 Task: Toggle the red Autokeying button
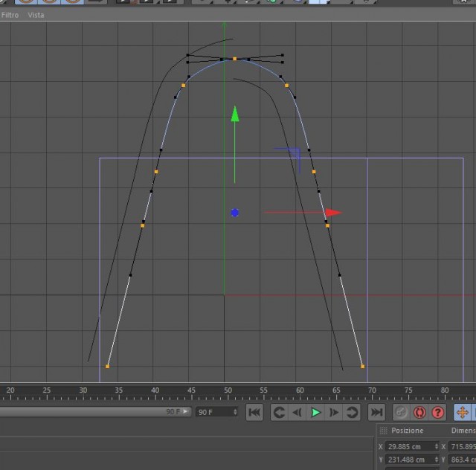click(419, 412)
